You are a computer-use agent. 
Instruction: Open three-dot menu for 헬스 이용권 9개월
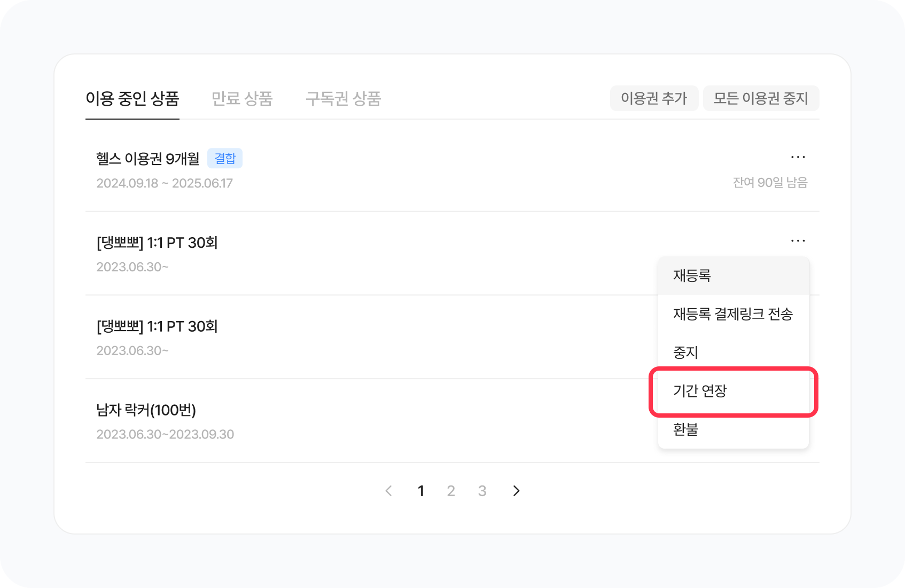(x=798, y=157)
